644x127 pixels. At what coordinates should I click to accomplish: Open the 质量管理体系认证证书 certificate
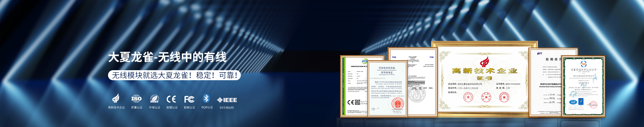pyautogui.click(x=583, y=86)
